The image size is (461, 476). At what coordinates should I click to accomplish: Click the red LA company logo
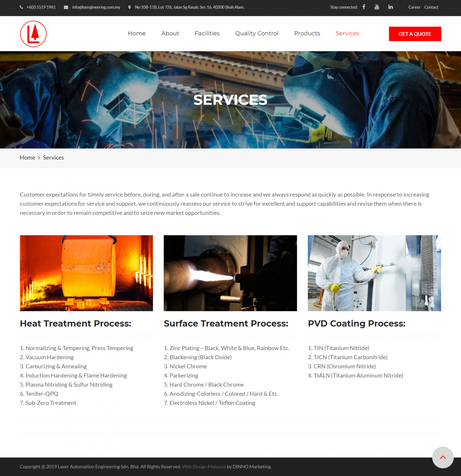coord(33,34)
